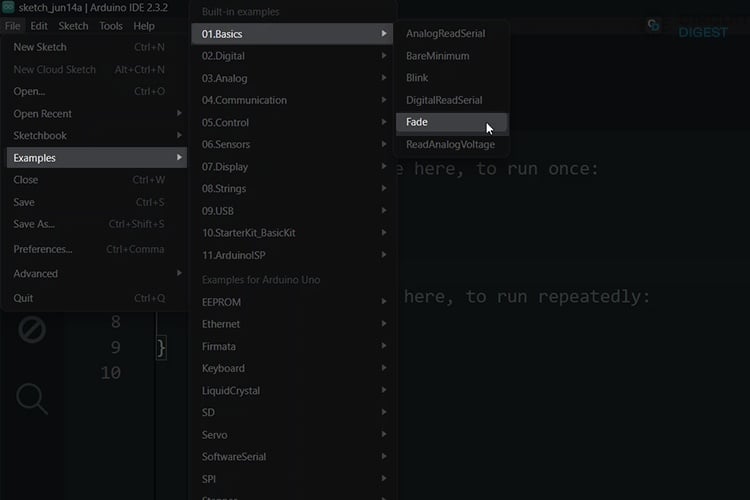Open the Sketch menu in menu bar
The width and height of the screenshot is (750, 500).
point(73,26)
